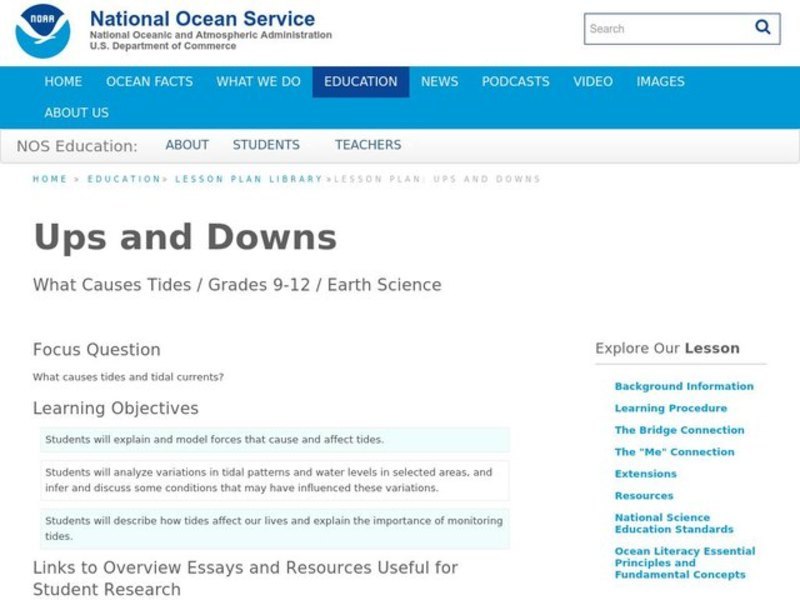Image resolution: width=800 pixels, height=600 pixels.
Task: Click the search magnifying glass icon
Action: click(762, 28)
